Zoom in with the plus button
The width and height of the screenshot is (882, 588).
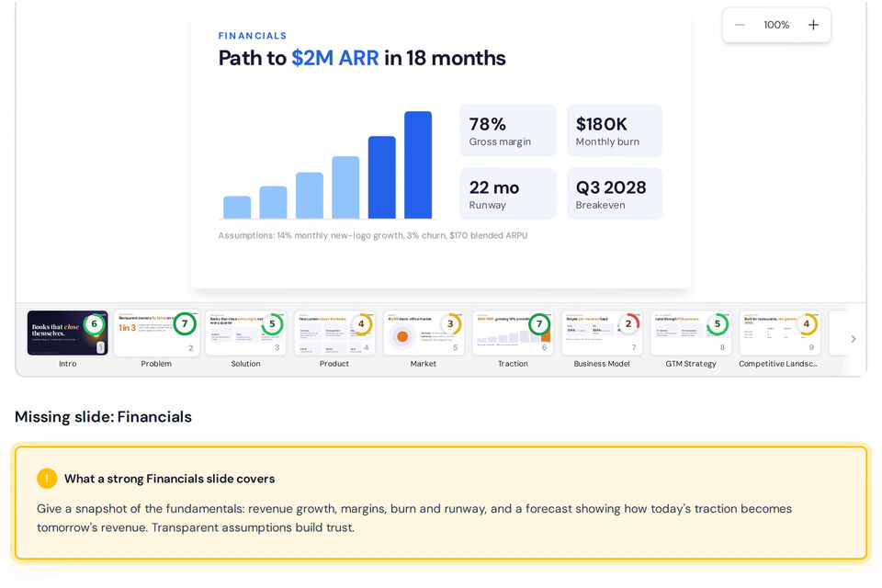click(x=813, y=25)
